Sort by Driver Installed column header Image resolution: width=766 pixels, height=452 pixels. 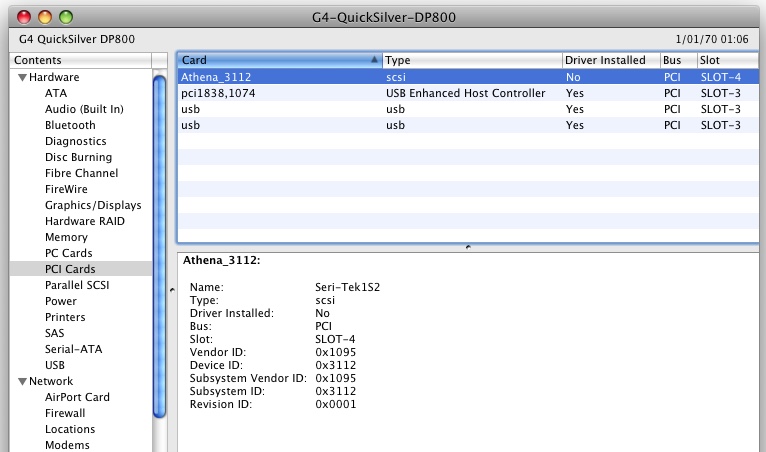pos(611,60)
